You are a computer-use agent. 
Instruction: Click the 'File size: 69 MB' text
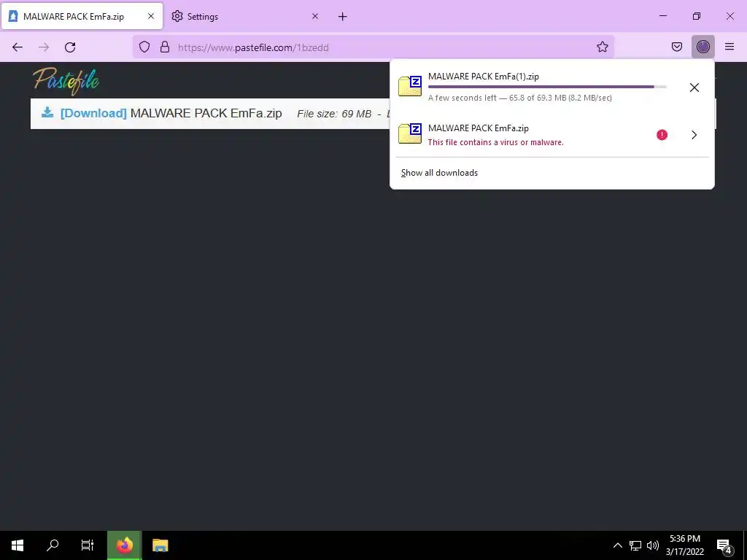334,114
